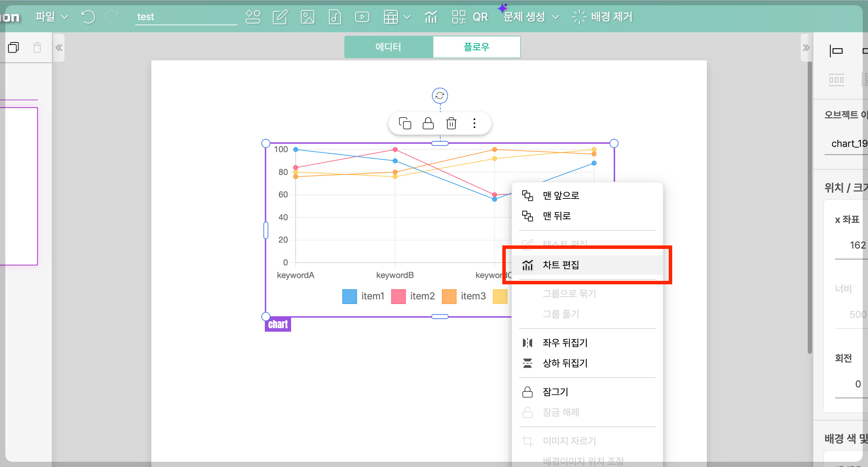
Task: Switch to the 플로우 tab
Action: tap(476, 47)
